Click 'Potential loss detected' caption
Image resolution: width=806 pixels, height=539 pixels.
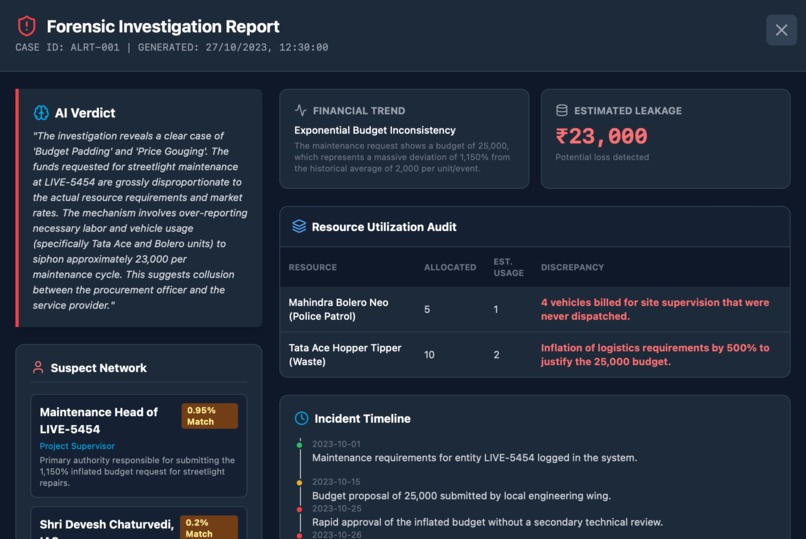pos(602,157)
